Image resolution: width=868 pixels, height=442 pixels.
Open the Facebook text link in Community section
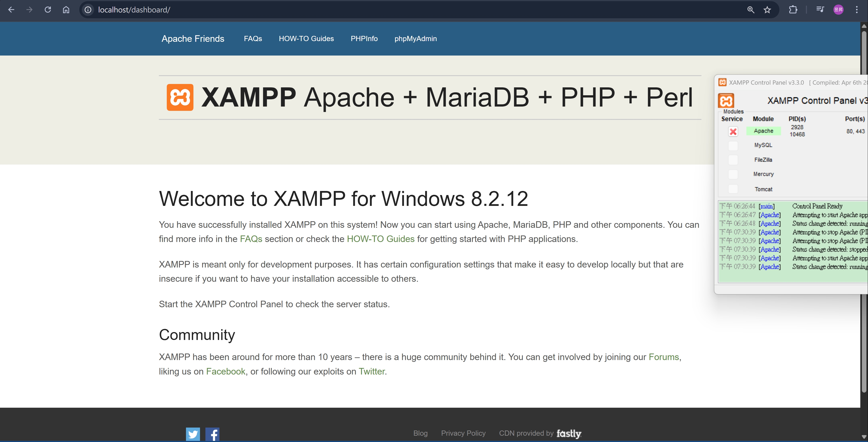click(226, 372)
